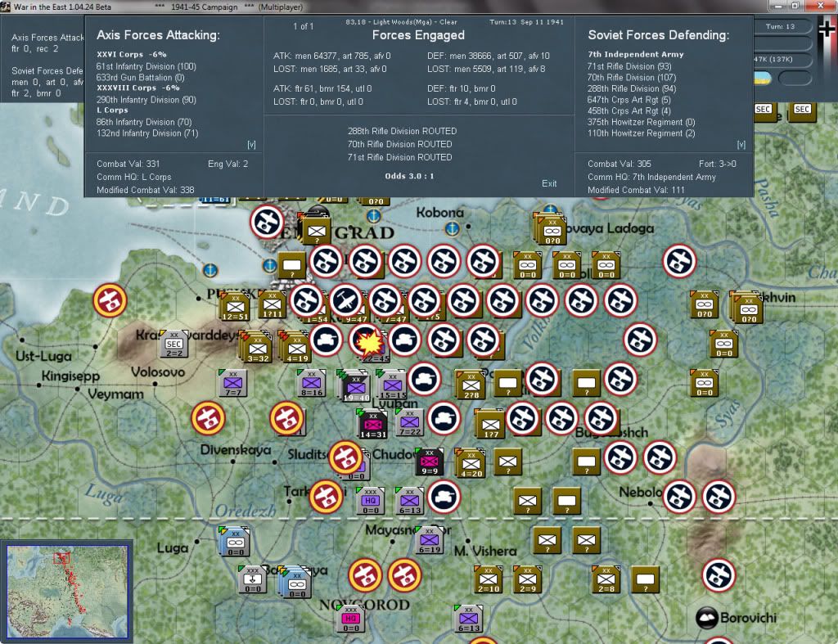Click the red air marker near Ust-Luga
838x644 pixels.
click(x=110, y=300)
